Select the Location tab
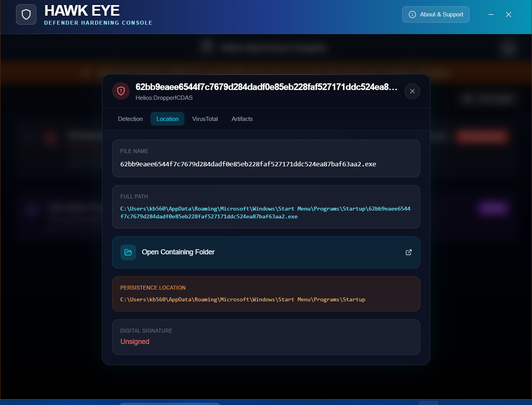Screen dimensions: 532x405 tap(168, 119)
